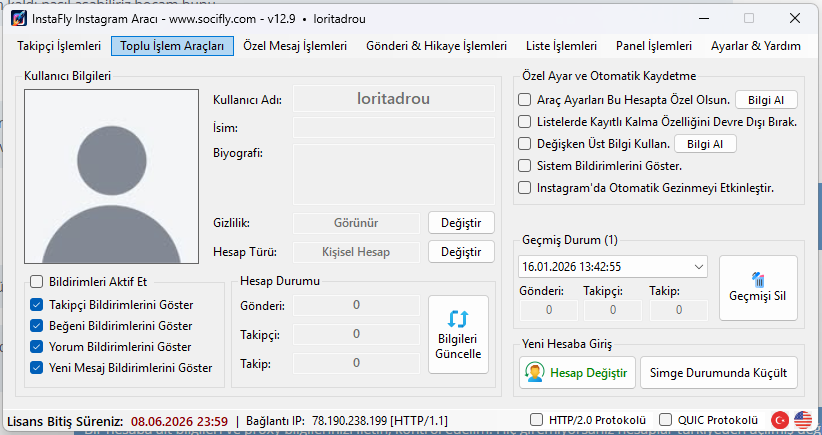Uncheck Yorum Bildirimlerini Göster
822x435 pixels.
[x=36, y=346]
